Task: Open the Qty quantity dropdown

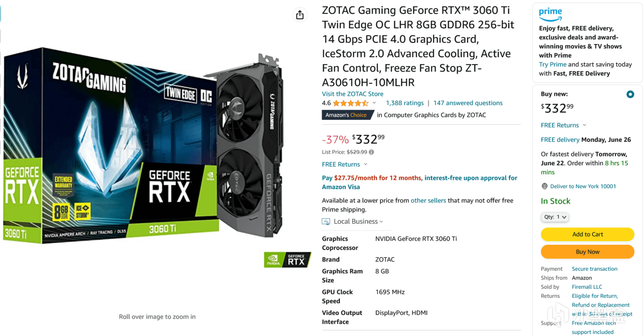Action: 555,217
